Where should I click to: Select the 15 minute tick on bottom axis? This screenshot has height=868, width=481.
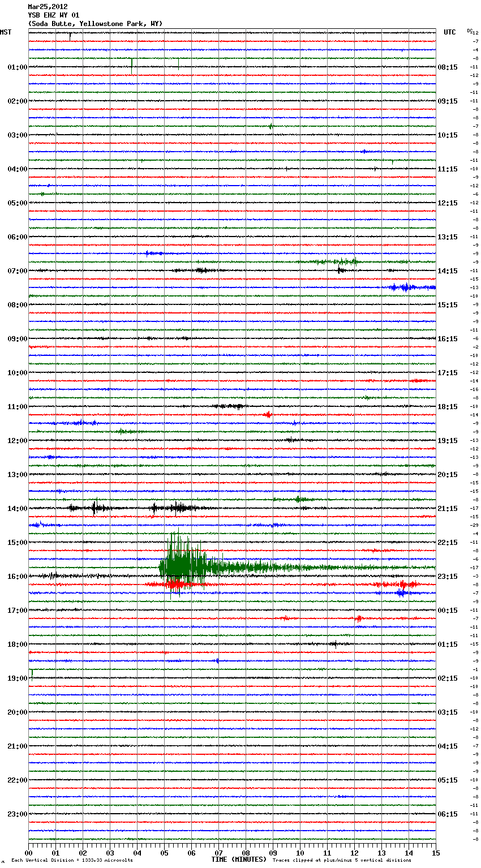(x=436, y=853)
